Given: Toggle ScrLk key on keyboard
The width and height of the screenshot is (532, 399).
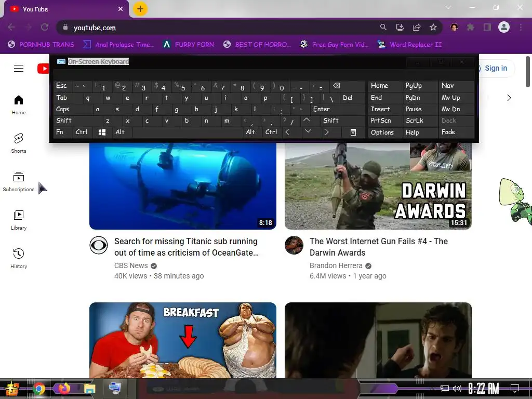Looking at the screenshot, I should pyautogui.click(x=420, y=121).
